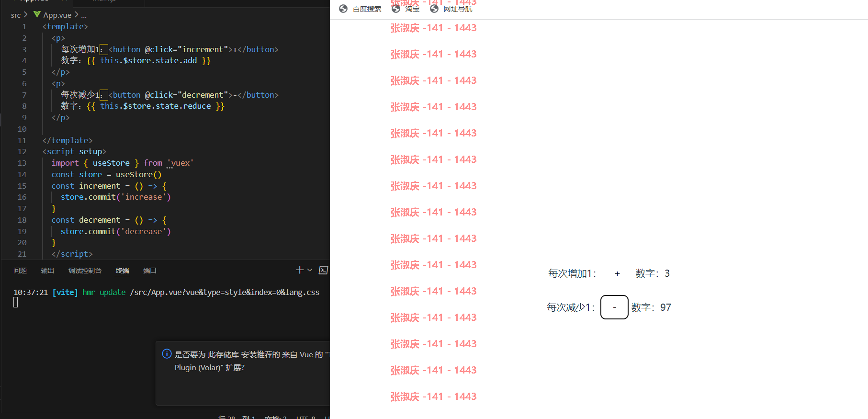
Task: Switch to the 问题 panel tab
Action: (20, 271)
